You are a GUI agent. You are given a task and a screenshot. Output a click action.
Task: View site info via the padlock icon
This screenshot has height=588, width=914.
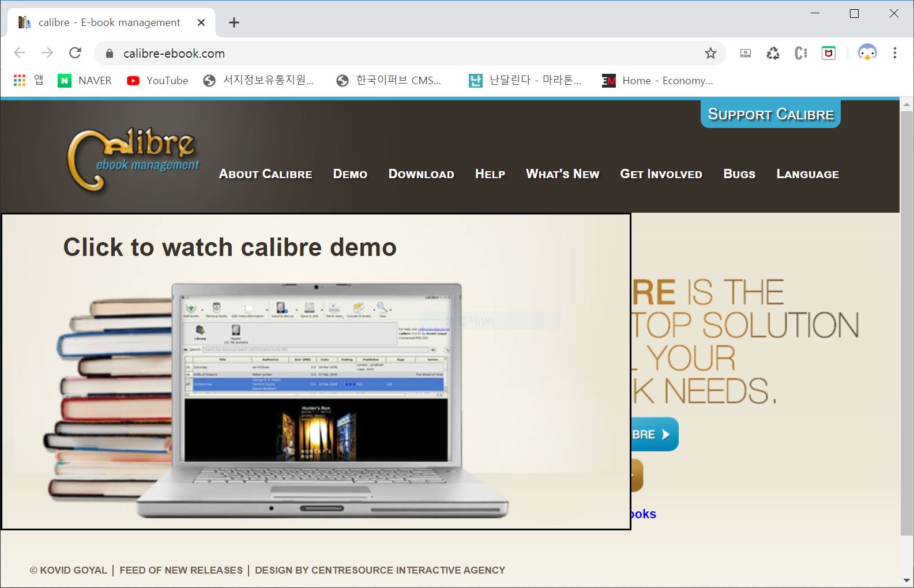click(x=109, y=54)
